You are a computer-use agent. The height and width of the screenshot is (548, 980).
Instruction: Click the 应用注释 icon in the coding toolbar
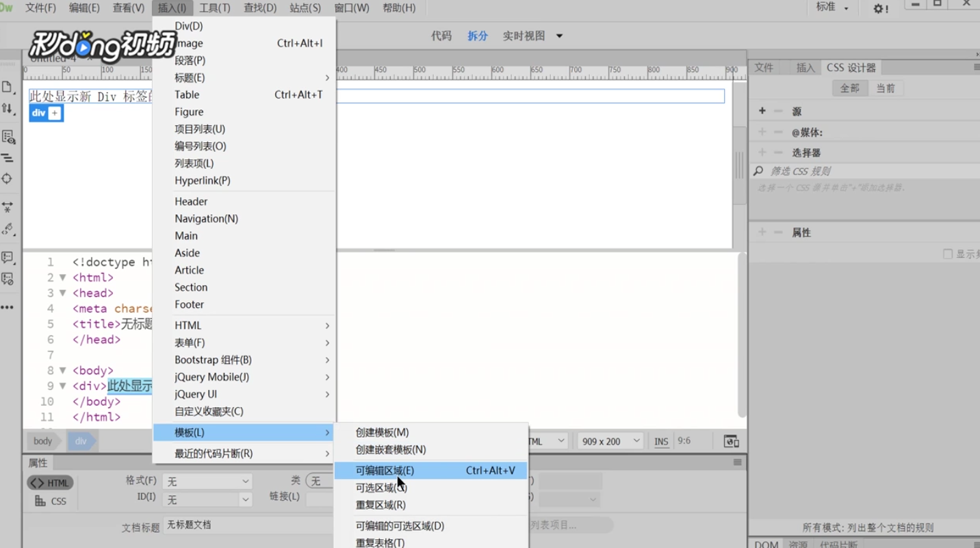tap(9, 258)
